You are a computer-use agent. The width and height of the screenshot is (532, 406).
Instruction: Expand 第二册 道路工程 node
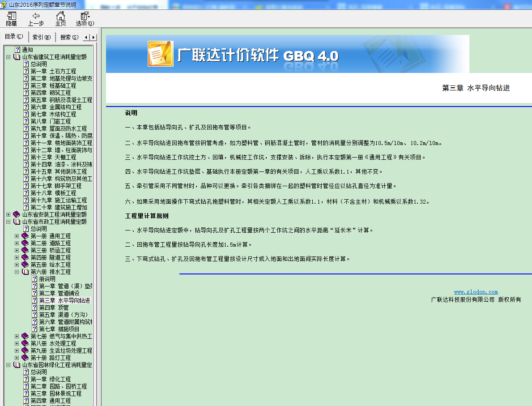pyautogui.click(x=17, y=243)
